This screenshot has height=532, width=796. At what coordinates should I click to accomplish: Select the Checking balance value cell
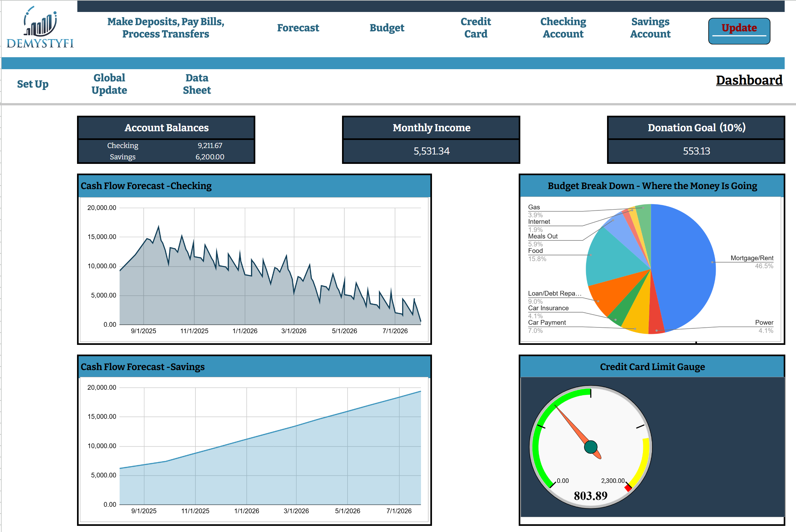click(x=210, y=145)
